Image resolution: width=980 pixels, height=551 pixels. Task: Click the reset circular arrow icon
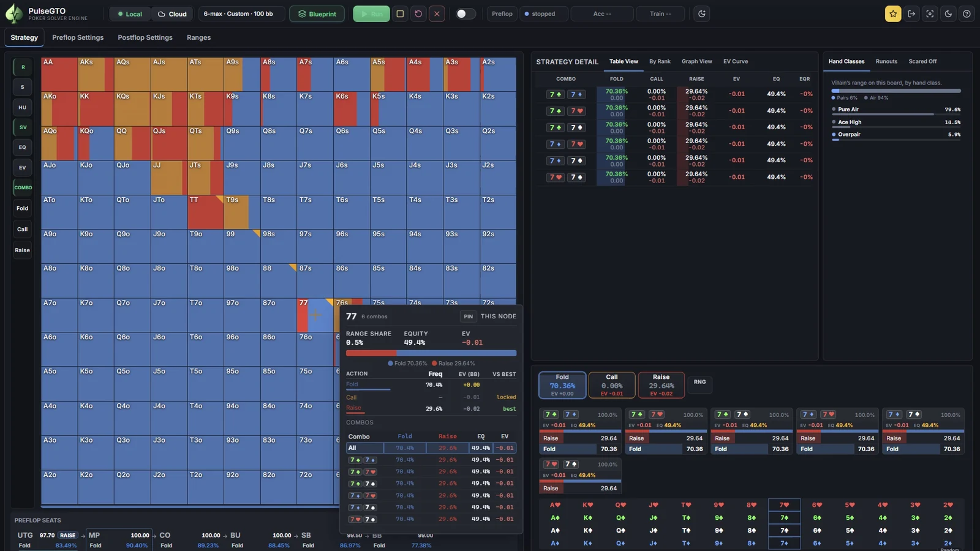point(418,13)
